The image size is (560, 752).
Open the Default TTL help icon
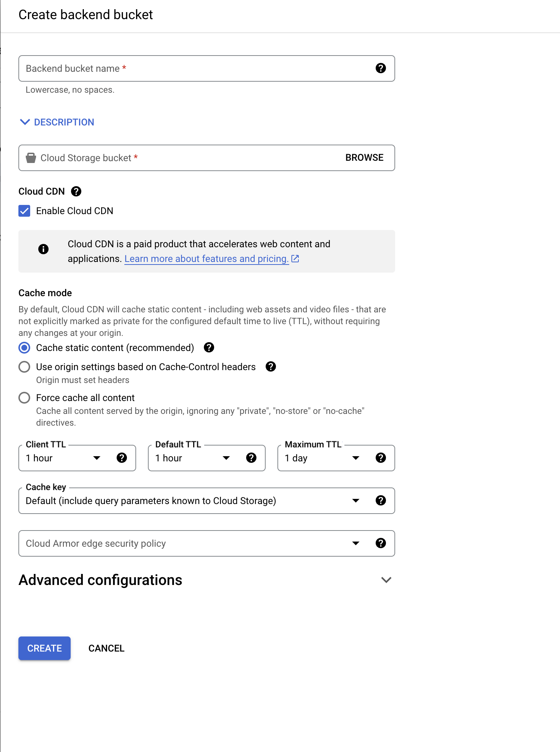click(251, 458)
